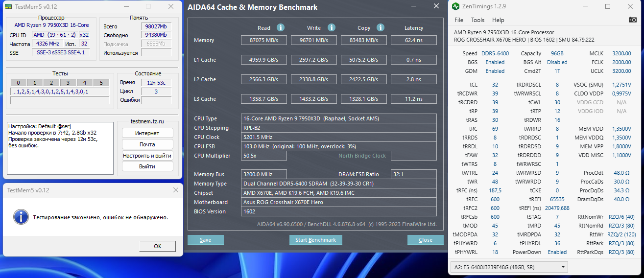Click the tRFC (ns) value 187,5

pyautogui.click(x=495, y=190)
